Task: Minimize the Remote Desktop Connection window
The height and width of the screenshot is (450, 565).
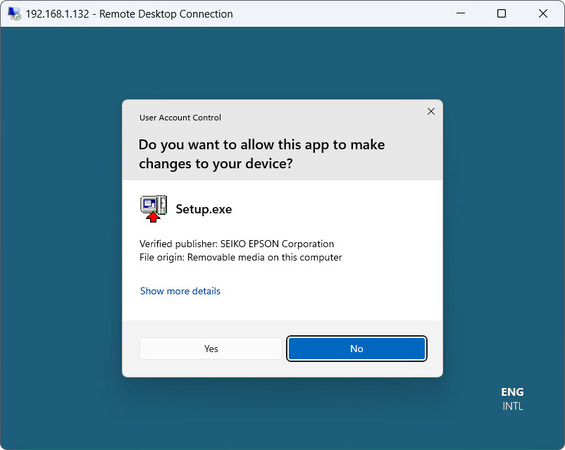Action: 461,14
